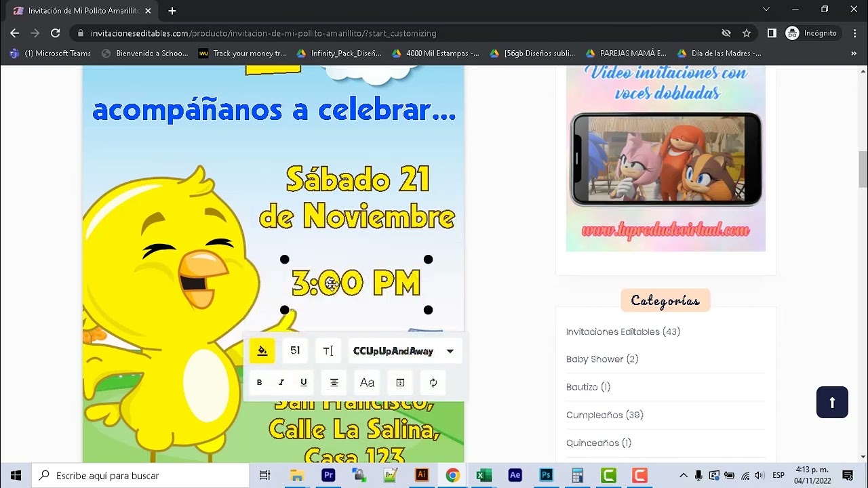Viewport: 868px width, 488px height.
Task: Click the rotate text icon
Action: pyautogui.click(x=432, y=382)
